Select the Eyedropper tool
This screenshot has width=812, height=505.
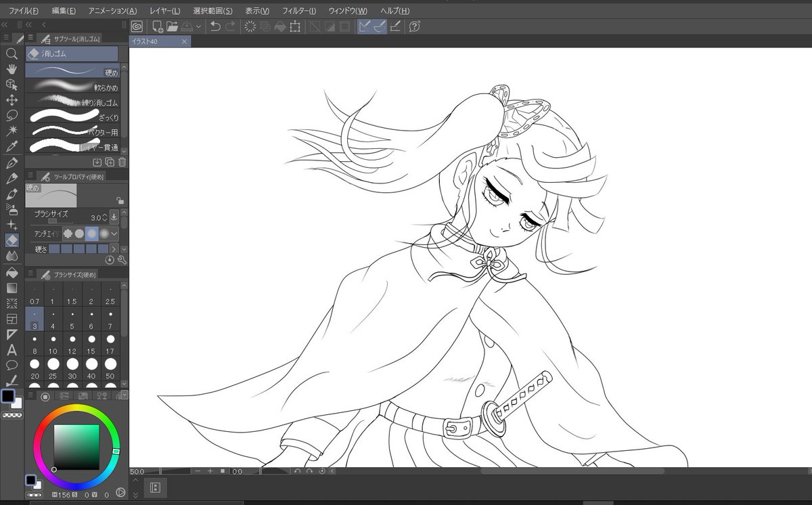12,146
